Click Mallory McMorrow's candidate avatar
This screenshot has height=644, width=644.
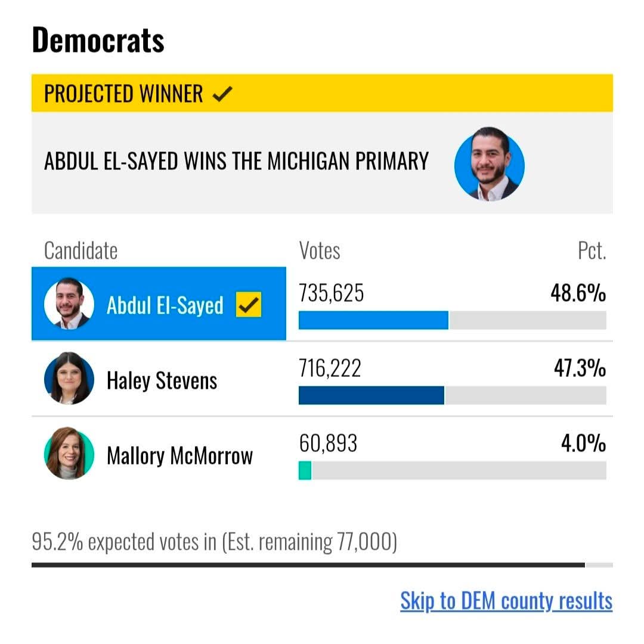click(x=69, y=453)
